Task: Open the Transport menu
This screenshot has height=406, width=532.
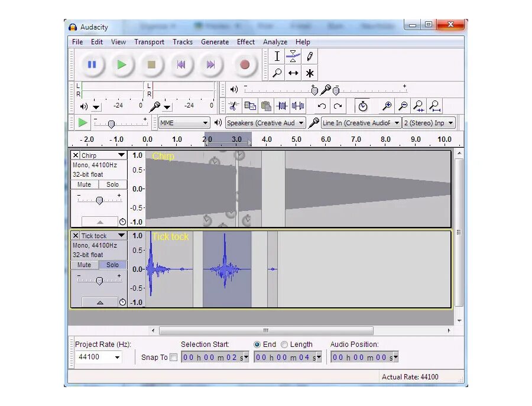Action: pyautogui.click(x=150, y=42)
